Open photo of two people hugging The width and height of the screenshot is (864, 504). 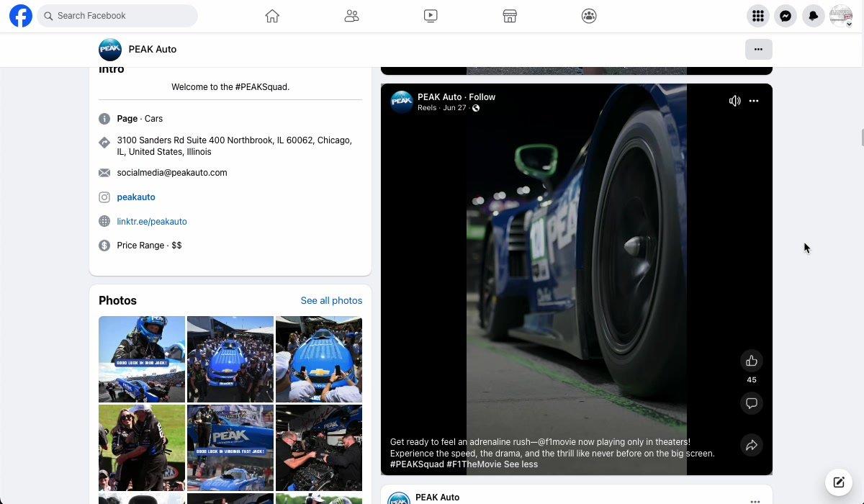click(x=142, y=448)
